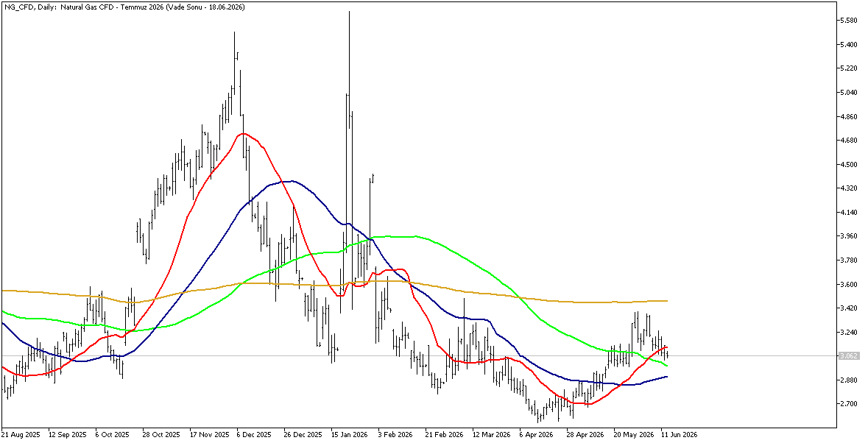Select the 26 Dec 2025 date label

click(301, 435)
